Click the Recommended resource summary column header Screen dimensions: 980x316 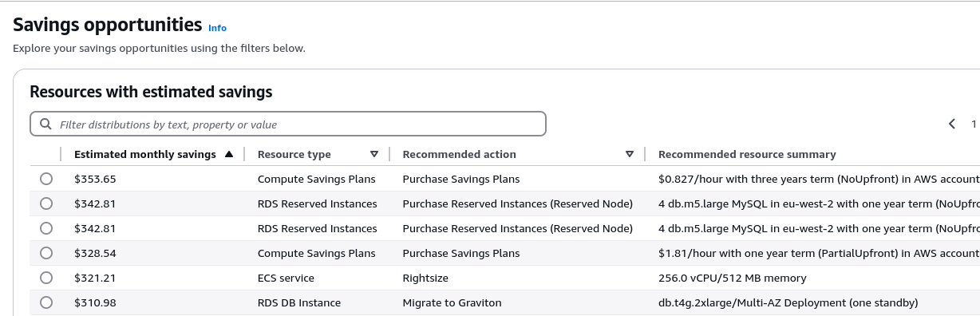[x=747, y=154]
